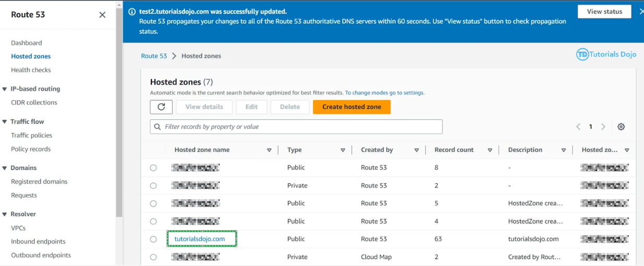Select radio button for tutorialsdojo.com zone
The image size is (644, 266).
pyautogui.click(x=153, y=239)
